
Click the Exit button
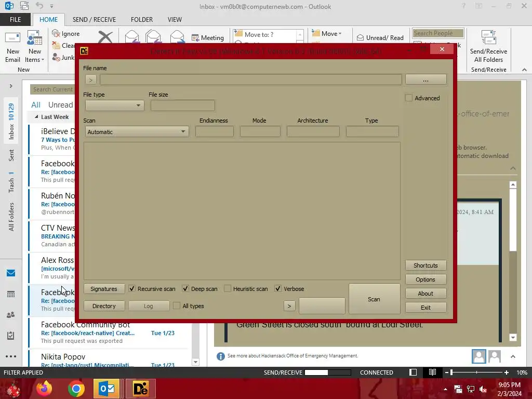click(425, 308)
